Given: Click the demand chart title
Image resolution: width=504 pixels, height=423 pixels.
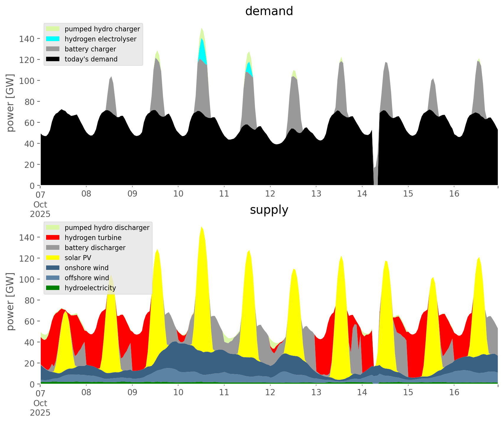Looking at the screenshot, I should point(269,11).
